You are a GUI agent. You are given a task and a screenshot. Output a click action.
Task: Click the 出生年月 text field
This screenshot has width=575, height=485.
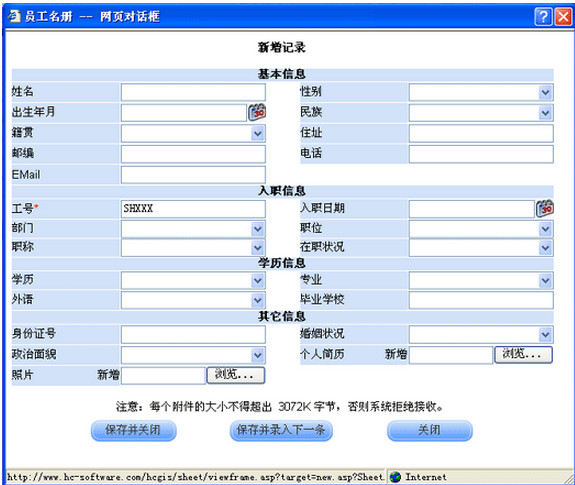click(x=184, y=113)
